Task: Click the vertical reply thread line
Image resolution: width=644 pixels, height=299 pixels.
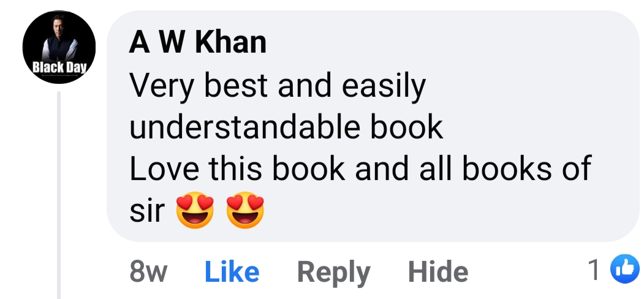Action: pyautogui.click(x=59, y=195)
